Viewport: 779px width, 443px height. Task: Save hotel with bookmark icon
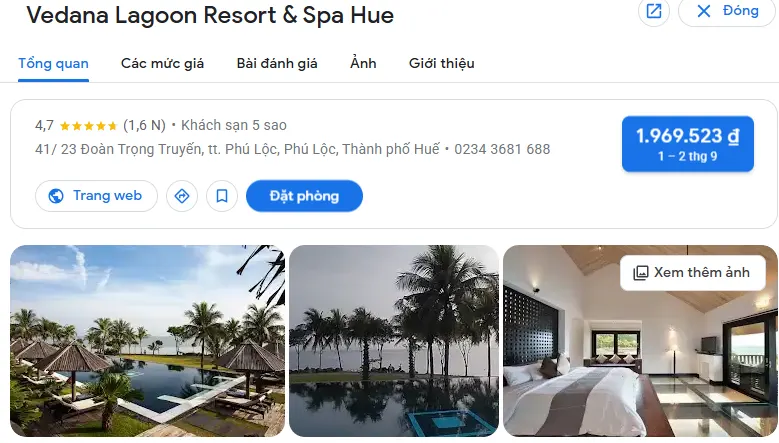click(x=222, y=196)
